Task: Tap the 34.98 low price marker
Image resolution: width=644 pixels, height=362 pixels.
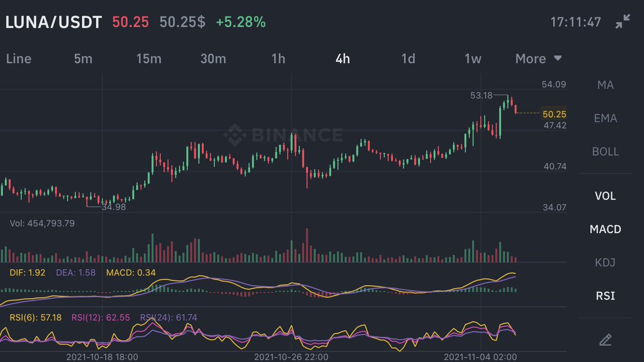Action: coord(114,206)
